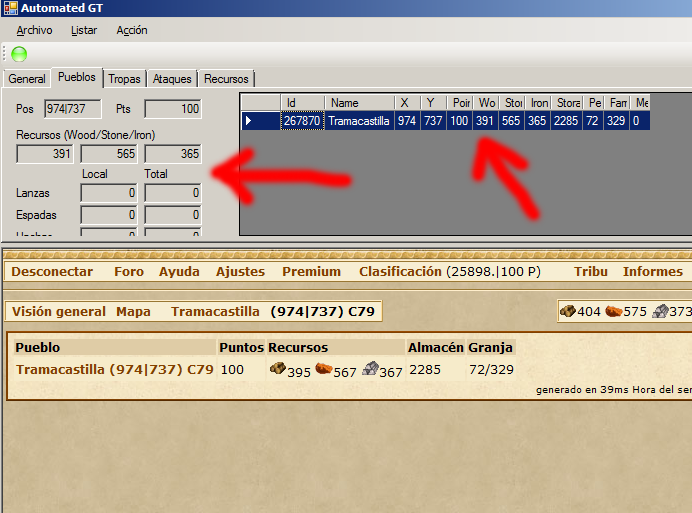
Task: Switch to the General tab
Action: coord(27,79)
